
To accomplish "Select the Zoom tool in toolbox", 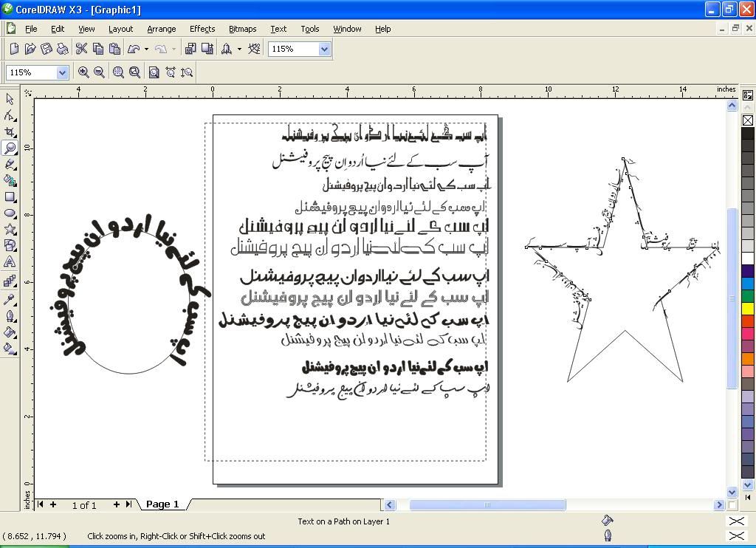I will [10, 148].
